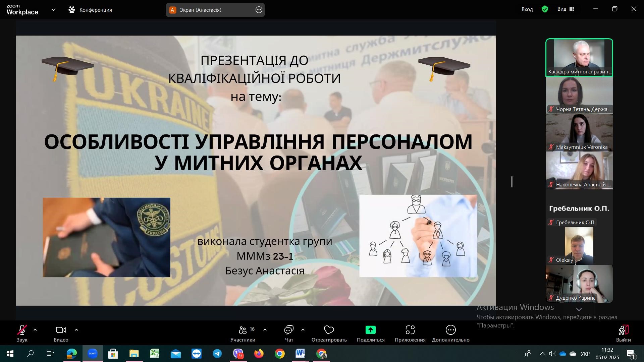Open reactions via Отреагировать heart icon
The width and height of the screenshot is (644, 362).
click(x=329, y=334)
